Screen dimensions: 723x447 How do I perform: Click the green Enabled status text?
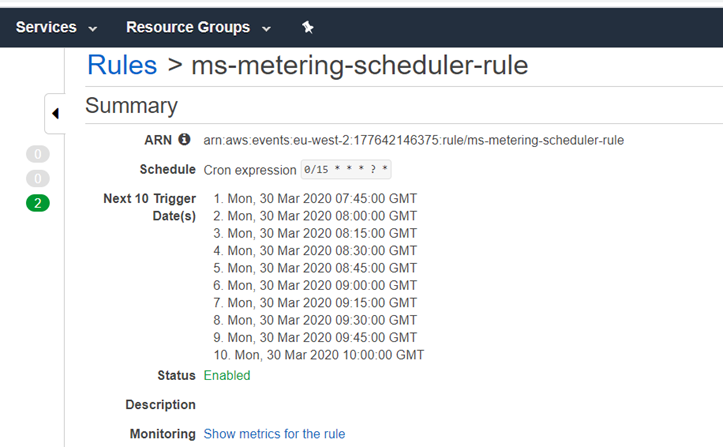[227, 376]
